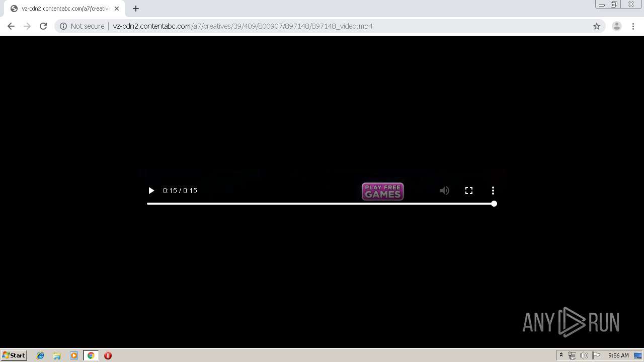This screenshot has width=644, height=362.
Task: Restore down the Chrome window
Action: point(614,5)
